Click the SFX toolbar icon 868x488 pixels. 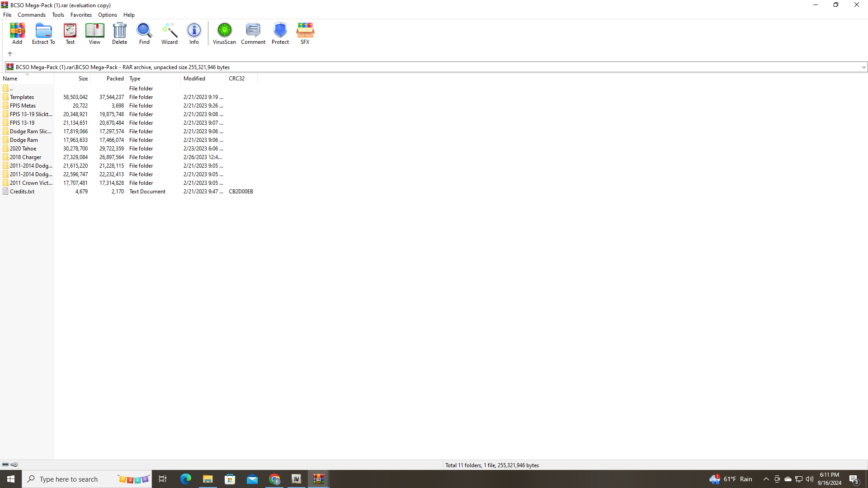pos(305,33)
